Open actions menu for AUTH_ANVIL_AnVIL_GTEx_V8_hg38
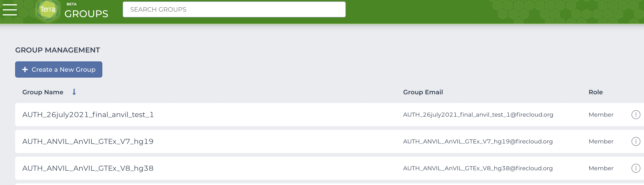The image size is (644, 185). pos(636,168)
